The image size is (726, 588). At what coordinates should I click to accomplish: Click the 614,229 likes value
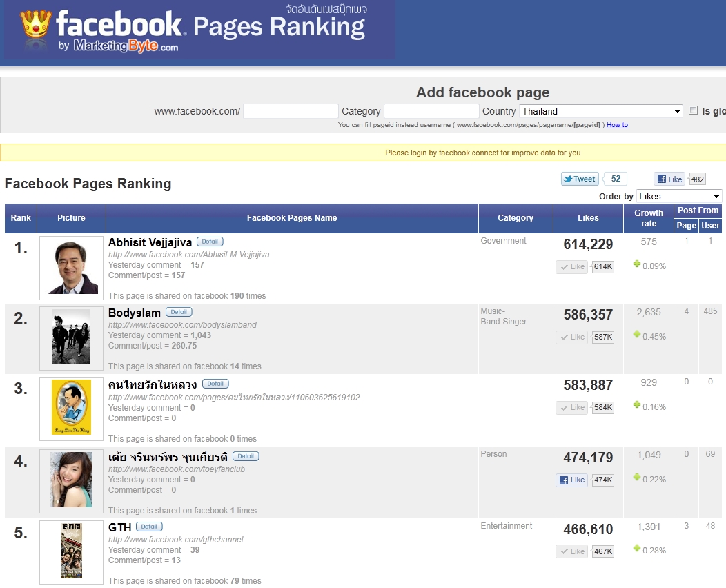(588, 244)
